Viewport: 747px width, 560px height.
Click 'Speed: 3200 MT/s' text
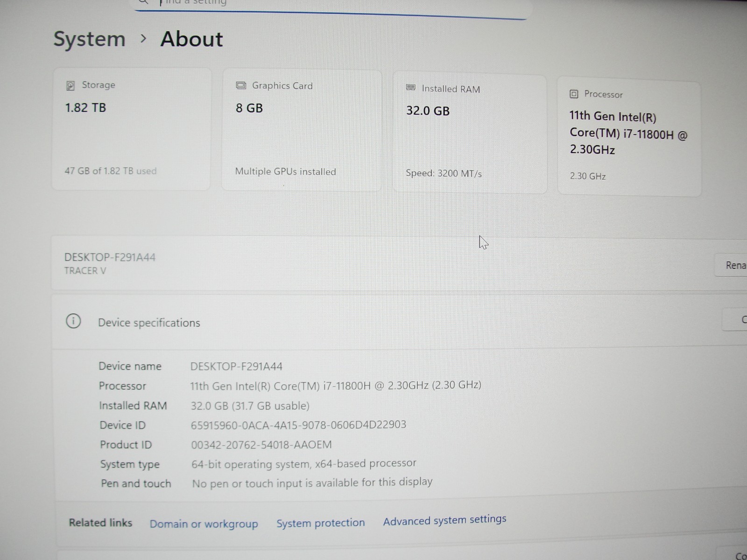tap(444, 173)
